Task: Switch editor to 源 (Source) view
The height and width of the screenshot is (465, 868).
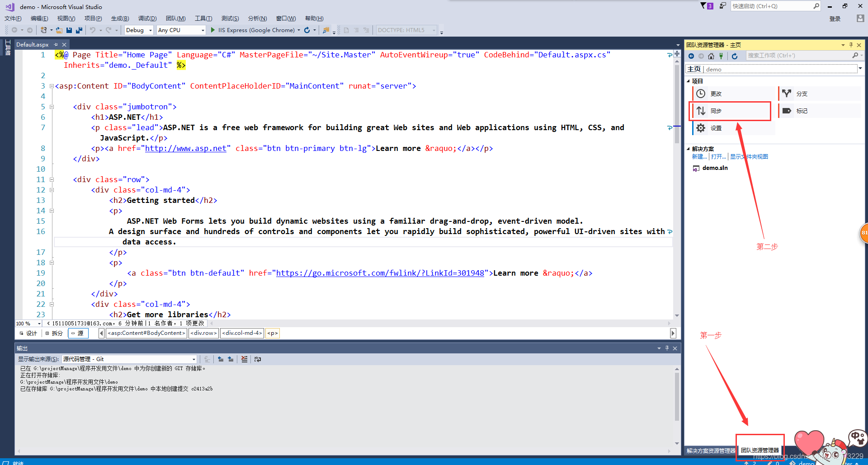Action: (78, 333)
